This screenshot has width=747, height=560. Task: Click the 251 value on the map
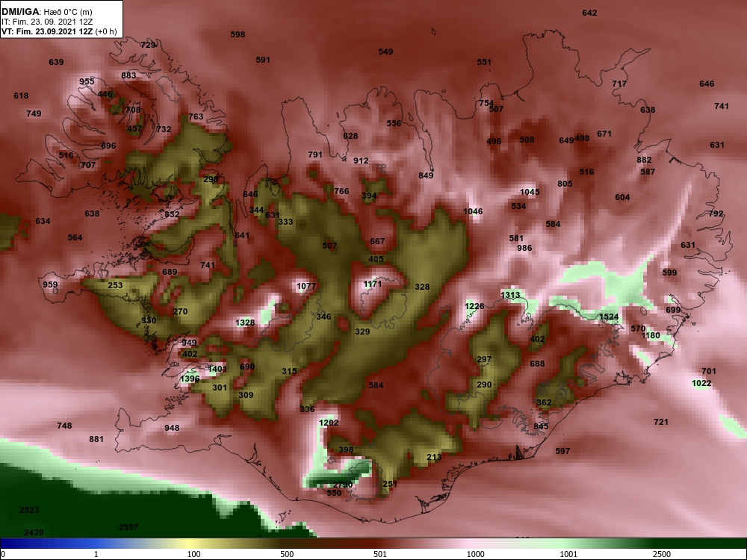(x=390, y=484)
